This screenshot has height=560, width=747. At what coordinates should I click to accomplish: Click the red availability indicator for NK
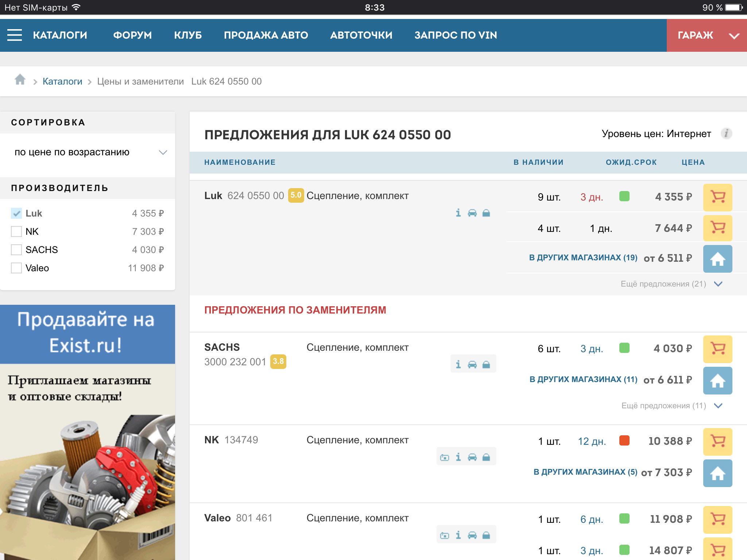624,441
